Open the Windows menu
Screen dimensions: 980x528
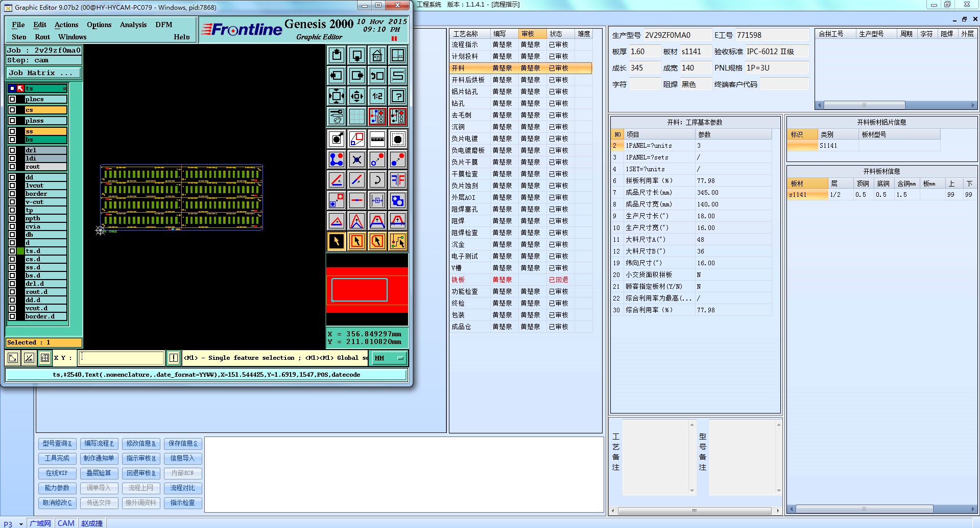click(x=72, y=37)
